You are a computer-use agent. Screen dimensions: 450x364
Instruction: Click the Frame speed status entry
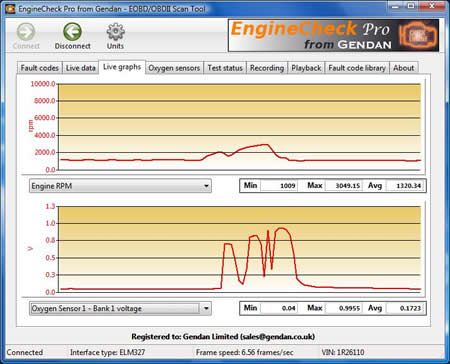[244, 352]
